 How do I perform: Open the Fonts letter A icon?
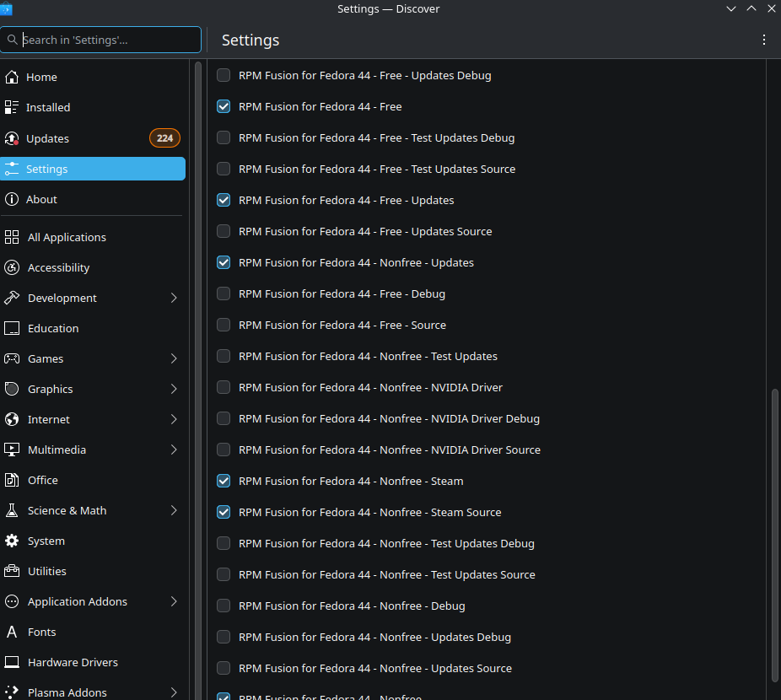[12, 633]
